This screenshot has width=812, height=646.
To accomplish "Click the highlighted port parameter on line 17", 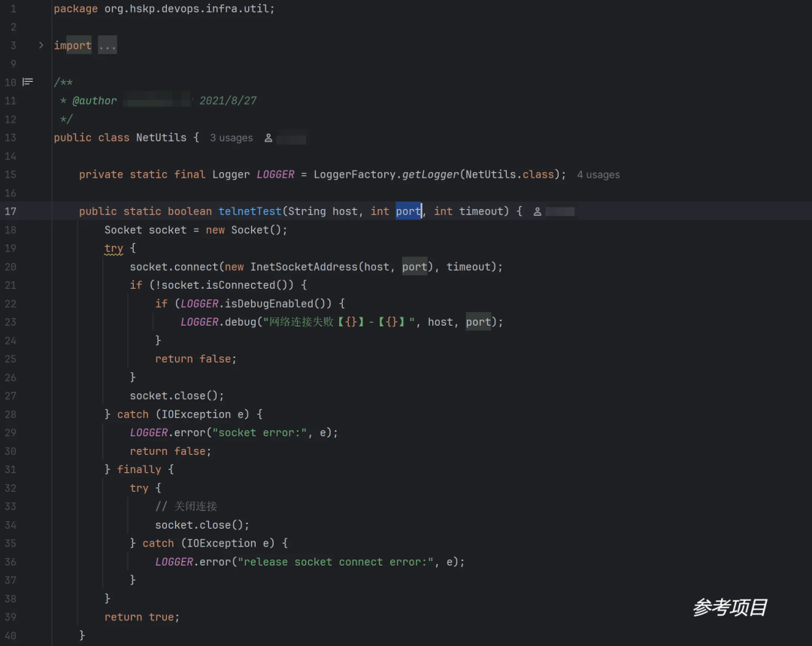I will pyautogui.click(x=408, y=211).
